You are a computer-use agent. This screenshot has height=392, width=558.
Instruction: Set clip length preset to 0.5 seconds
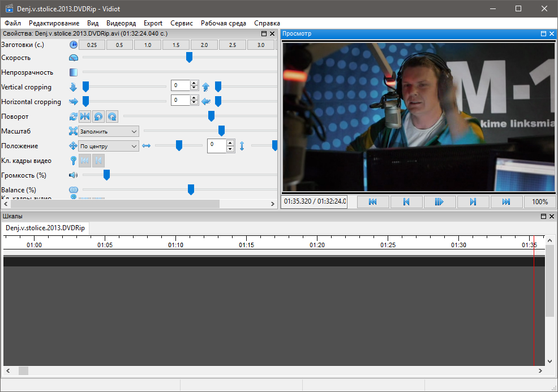pyautogui.click(x=119, y=45)
